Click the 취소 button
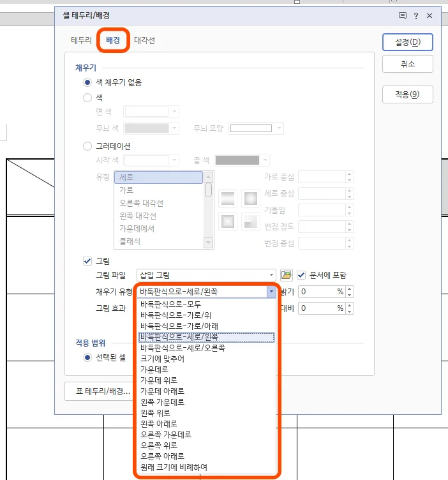The width and height of the screenshot is (448, 480). click(x=408, y=64)
